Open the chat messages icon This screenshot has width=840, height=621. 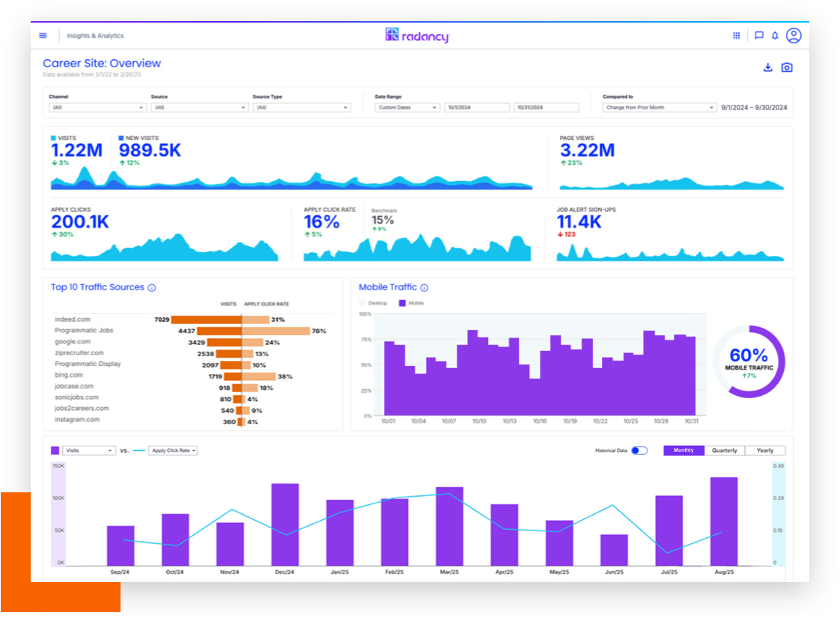click(x=758, y=35)
